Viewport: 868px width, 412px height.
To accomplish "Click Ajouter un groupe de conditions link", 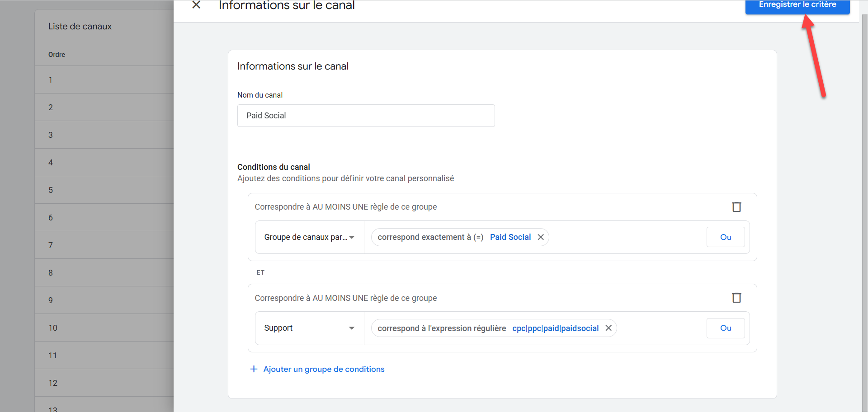I will (324, 369).
